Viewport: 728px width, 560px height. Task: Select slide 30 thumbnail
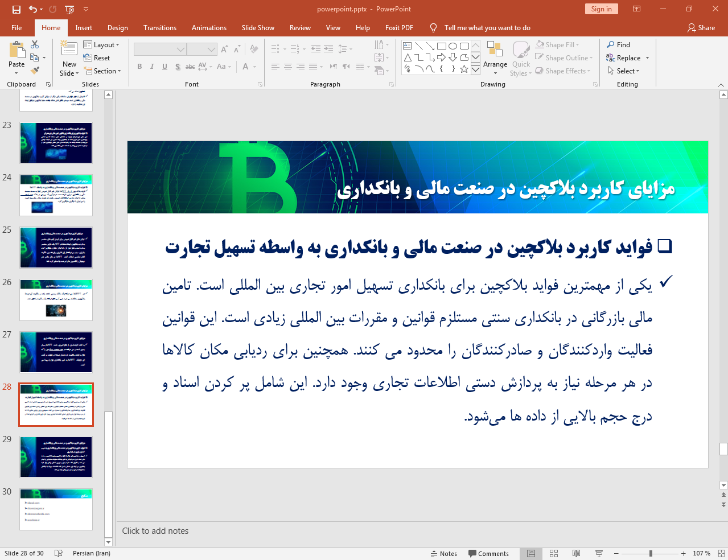click(x=56, y=509)
